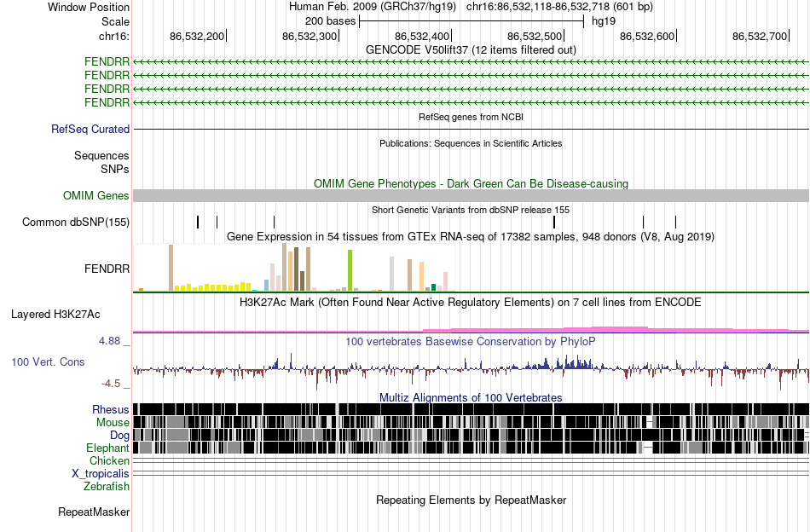Open 100 vertebrates Basewise Conservation title

pyautogui.click(x=471, y=341)
